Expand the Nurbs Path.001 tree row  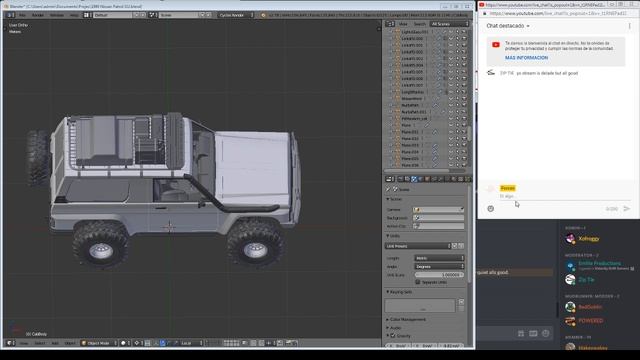391,111
